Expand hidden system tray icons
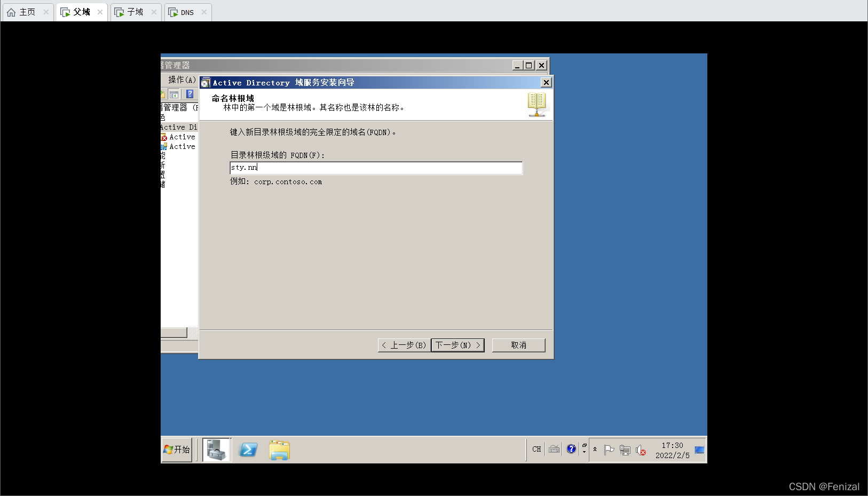The image size is (868, 496). [x=595, y=450]
